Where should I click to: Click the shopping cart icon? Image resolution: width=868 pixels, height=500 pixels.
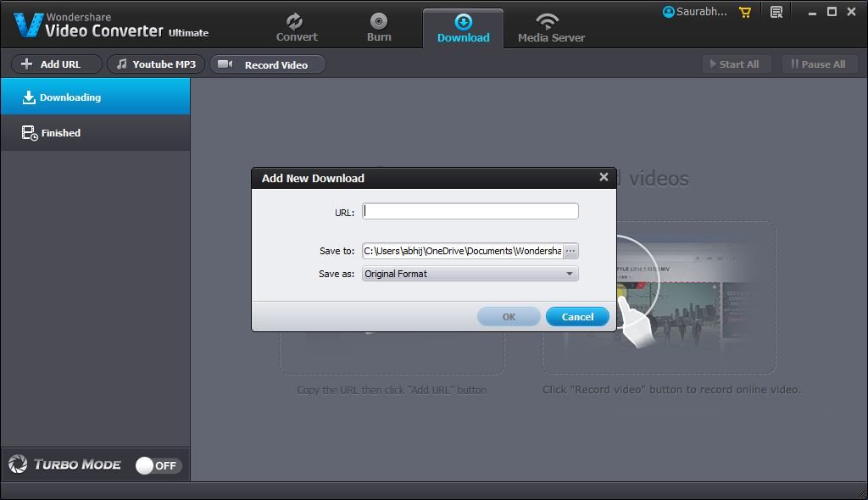[x=745, y=12]
